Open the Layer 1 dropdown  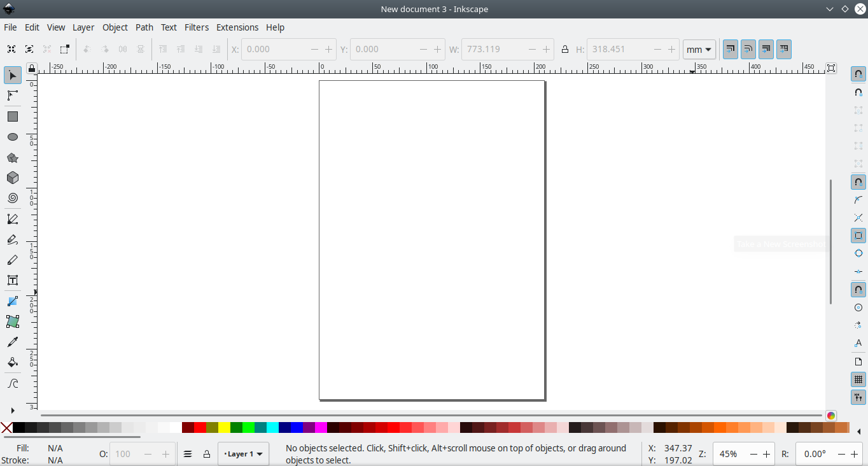coord(243,454)
